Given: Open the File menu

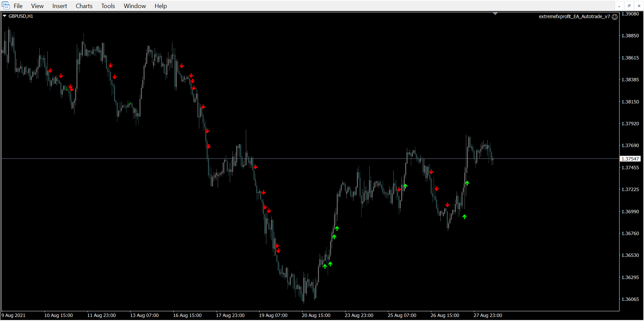Looking at the screenshot, I should [x=18, y=6].
